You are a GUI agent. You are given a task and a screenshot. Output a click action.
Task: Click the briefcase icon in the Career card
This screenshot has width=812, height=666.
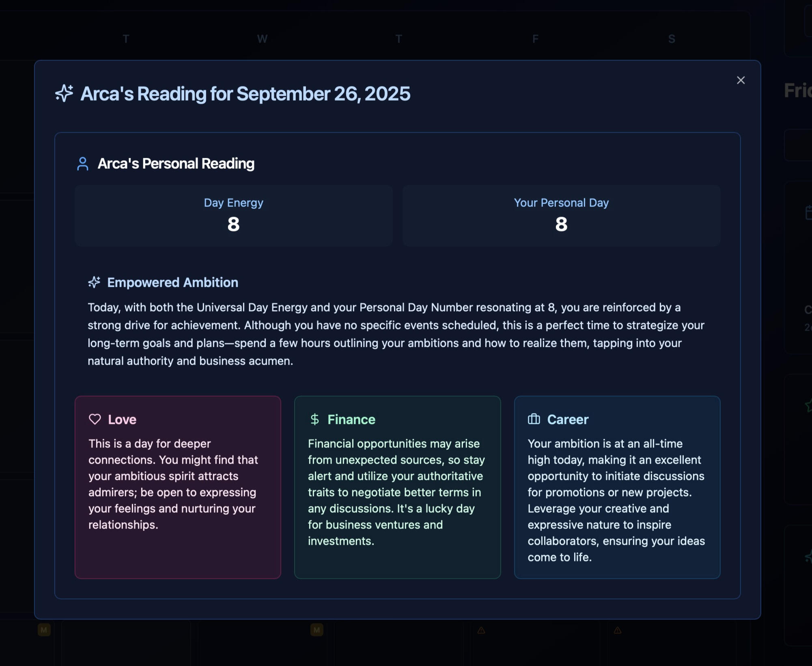point(534,419)
